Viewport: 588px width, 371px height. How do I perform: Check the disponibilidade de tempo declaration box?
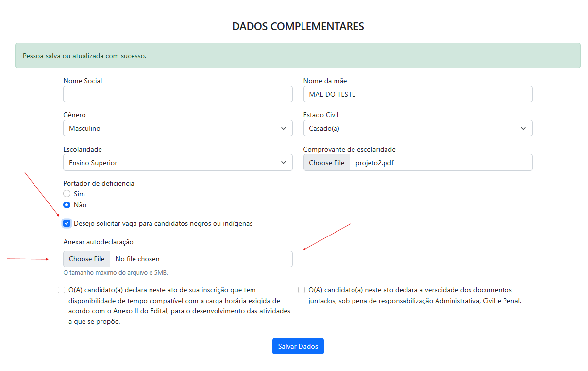pyautogui.click(x=61, y=290)
